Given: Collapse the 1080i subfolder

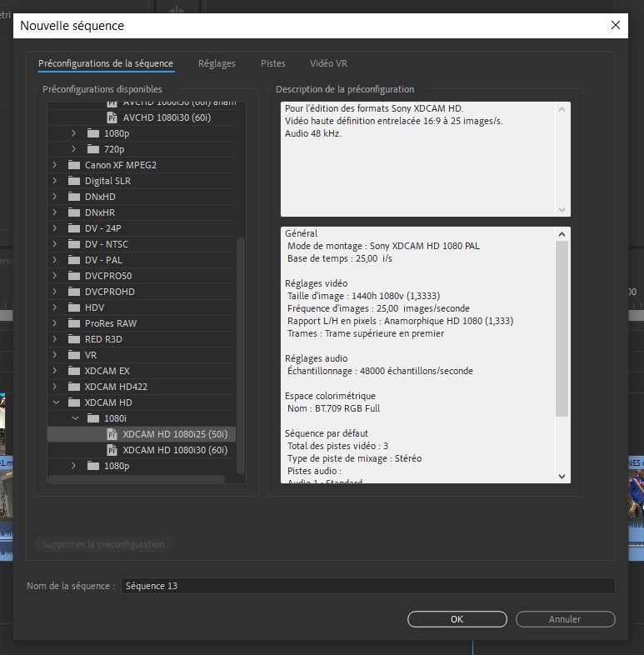Looking at the screenshot, I should tap(73, 418).
